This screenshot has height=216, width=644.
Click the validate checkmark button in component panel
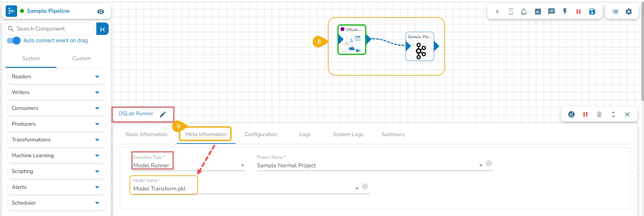[x=572, y=115]
